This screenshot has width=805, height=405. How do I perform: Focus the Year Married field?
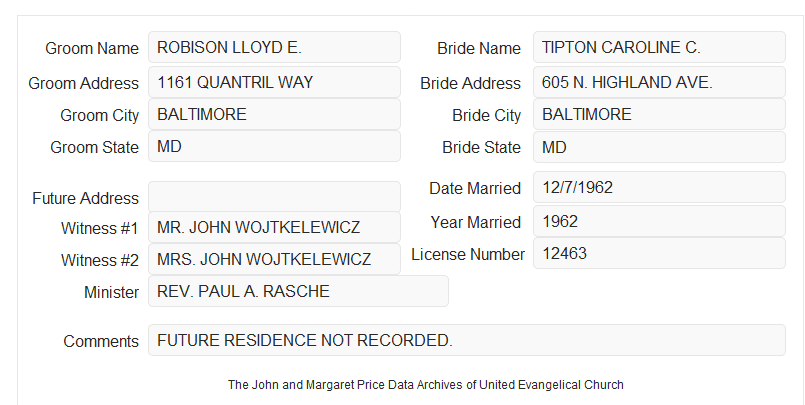(x=659, y=221)
